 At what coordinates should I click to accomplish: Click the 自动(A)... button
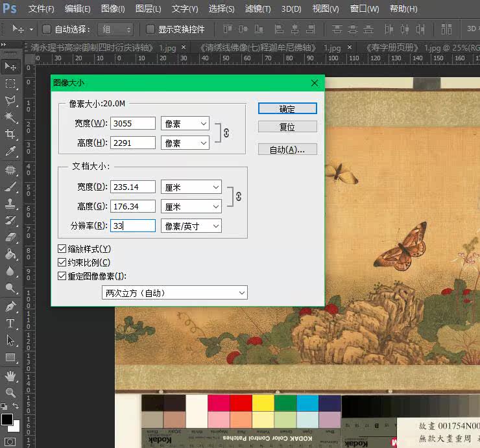287,149
